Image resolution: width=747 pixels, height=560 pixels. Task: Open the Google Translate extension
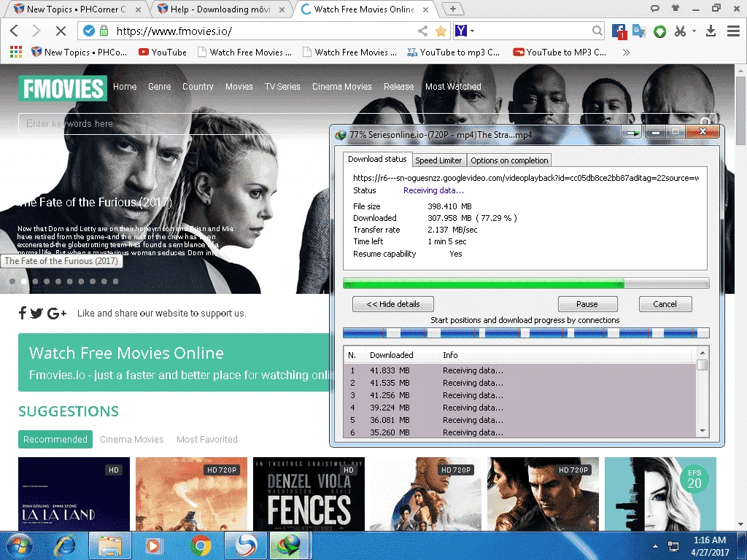coord(639,31)
